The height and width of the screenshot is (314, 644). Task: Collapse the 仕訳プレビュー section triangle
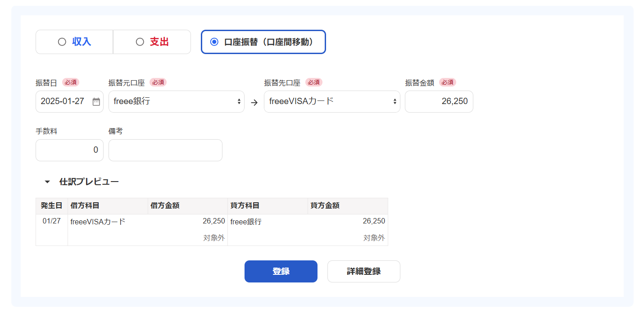click(47, 182)
